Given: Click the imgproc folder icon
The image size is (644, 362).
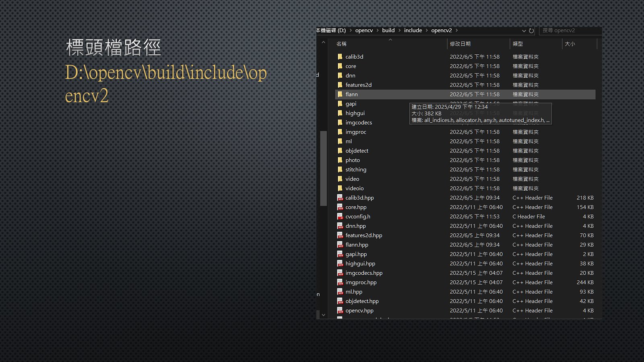Looking at the screenshot, I should tap(340, 132).
